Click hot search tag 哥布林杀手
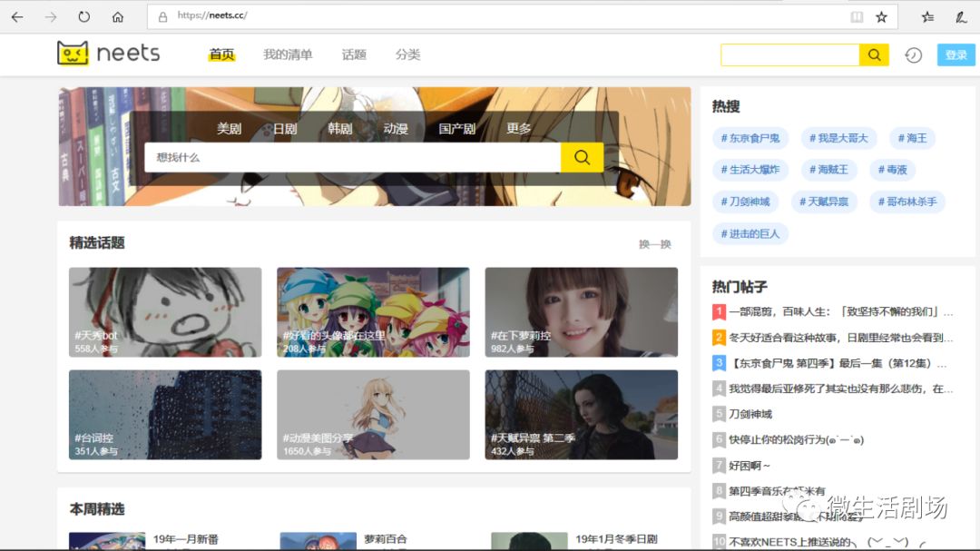 907,202
